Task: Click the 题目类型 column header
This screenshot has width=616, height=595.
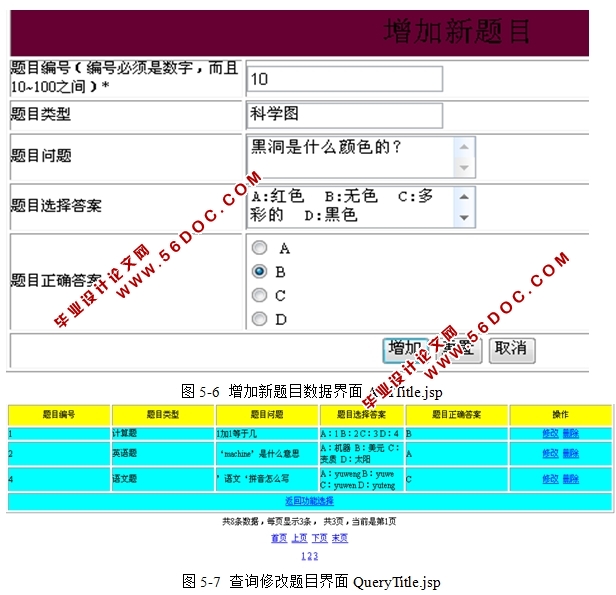Action: tap(163, 415)
